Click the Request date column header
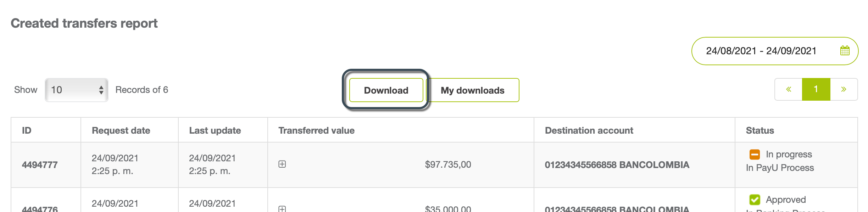The width and height of the screenshot is (868, 212). click(x=121, y=130)
